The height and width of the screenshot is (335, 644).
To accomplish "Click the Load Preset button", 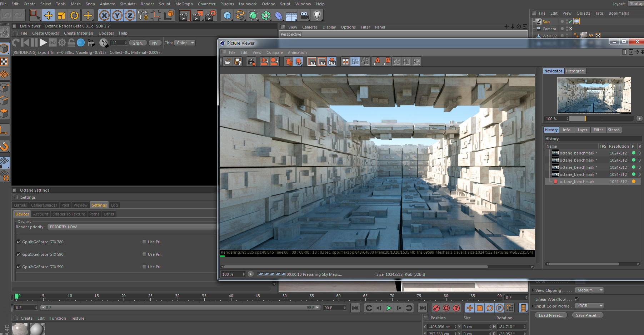I will tap(551, 315).
